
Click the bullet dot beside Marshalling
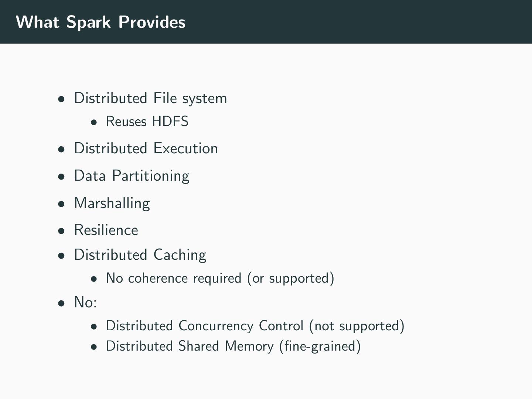click(62, 204)
